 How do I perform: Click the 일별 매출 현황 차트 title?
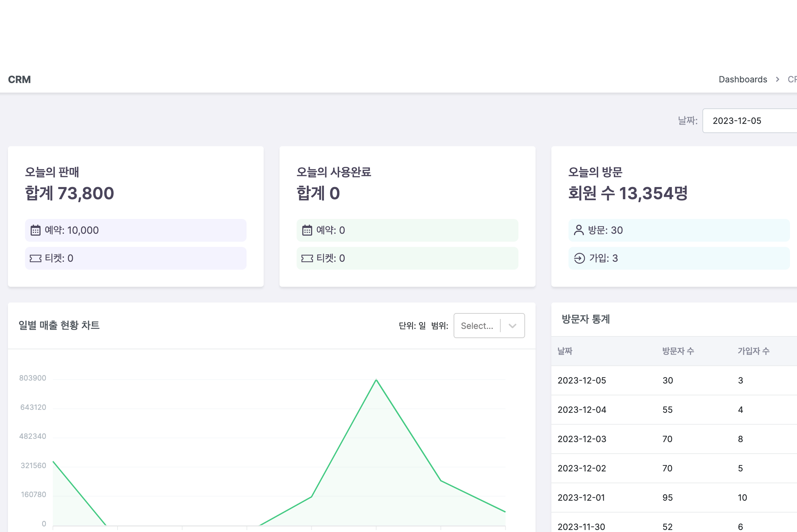coord(59,325)
